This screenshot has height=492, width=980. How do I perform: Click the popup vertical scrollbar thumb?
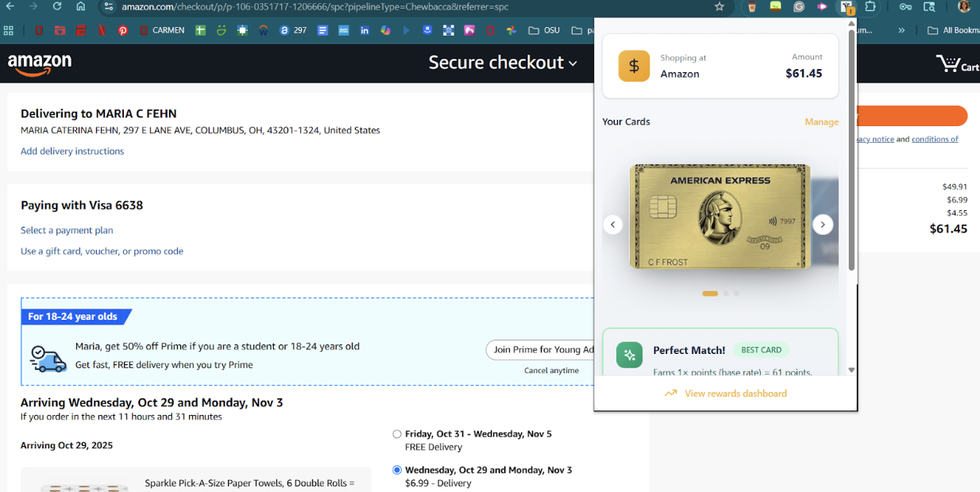851,151
